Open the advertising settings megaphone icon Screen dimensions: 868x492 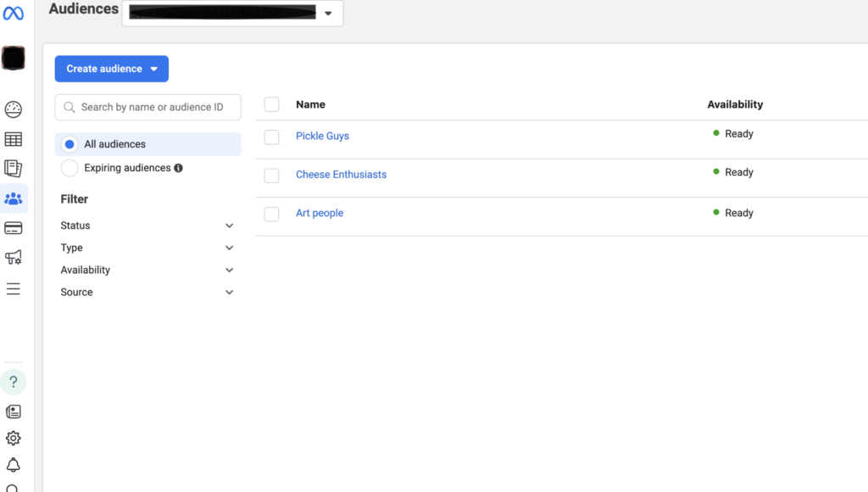tap(14, 257)
